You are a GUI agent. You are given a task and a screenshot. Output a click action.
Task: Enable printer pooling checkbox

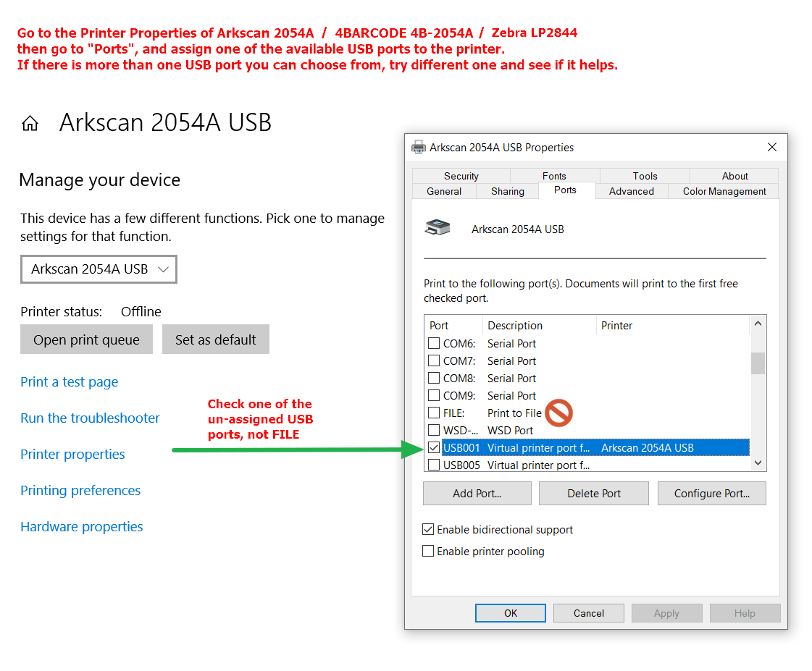pyautogui.click(x=428, y=551)
